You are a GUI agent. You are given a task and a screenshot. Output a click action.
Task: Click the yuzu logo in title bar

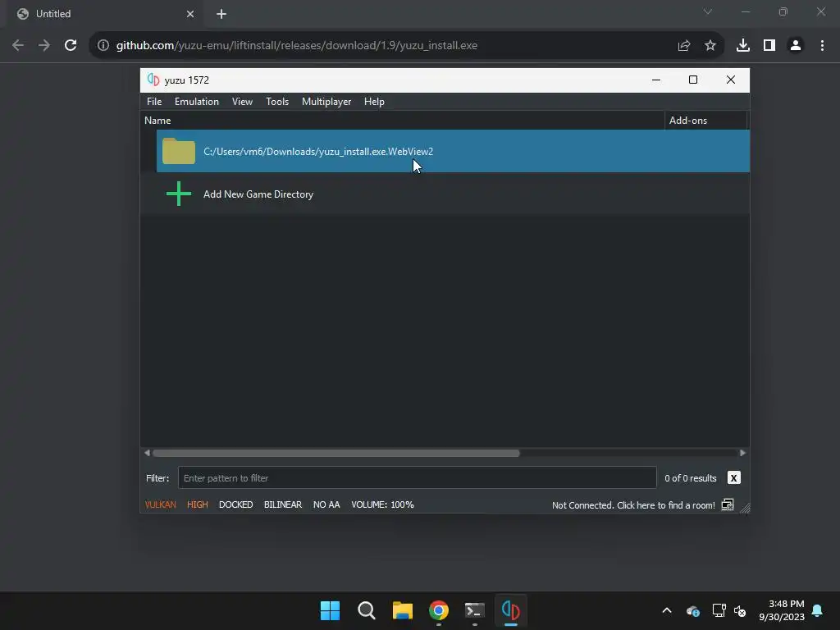[x=153, y=80]
